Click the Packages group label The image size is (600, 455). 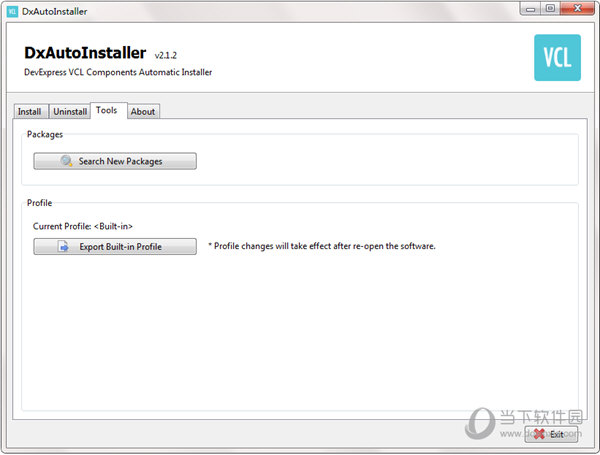(45, 134)
